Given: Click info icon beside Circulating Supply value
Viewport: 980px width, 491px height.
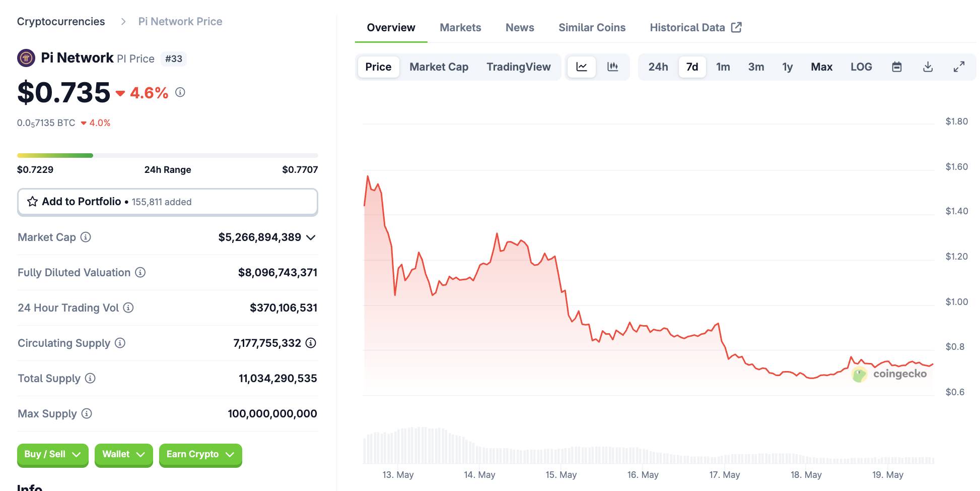Looking at the screenshot, I should pos(311,343).
